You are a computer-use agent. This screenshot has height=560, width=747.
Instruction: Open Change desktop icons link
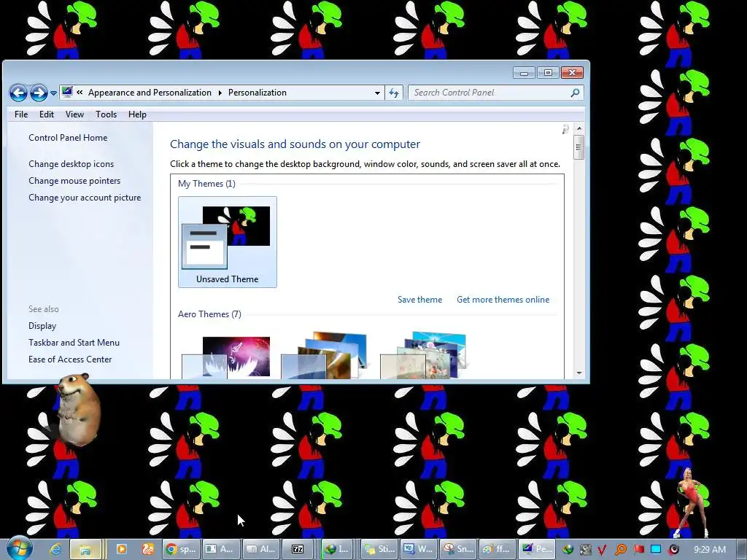(x=71, y=164)
